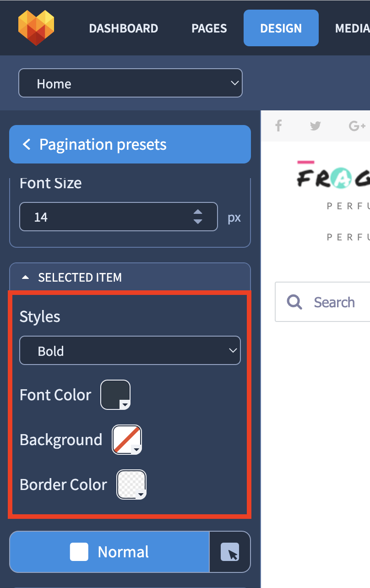This screenshot has height=588, width=370.
Task: Click the white square on Normal button
Action: [79, 552]
